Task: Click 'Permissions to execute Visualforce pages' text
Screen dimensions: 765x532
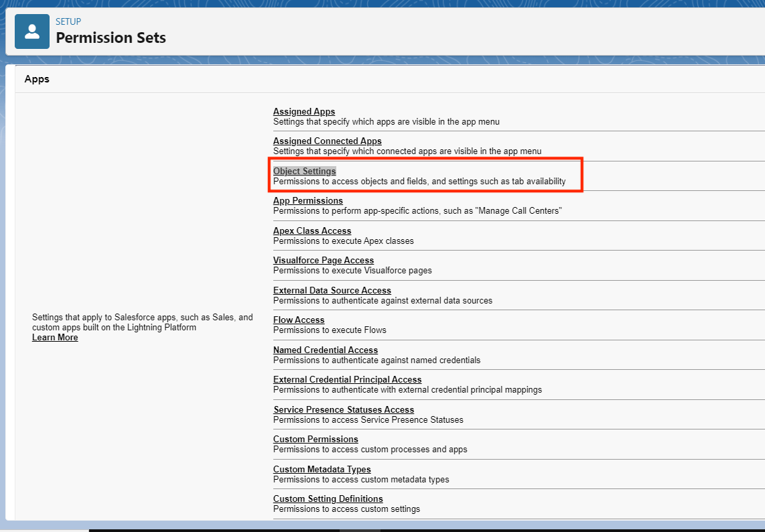Action: click(x=352, y=271)
